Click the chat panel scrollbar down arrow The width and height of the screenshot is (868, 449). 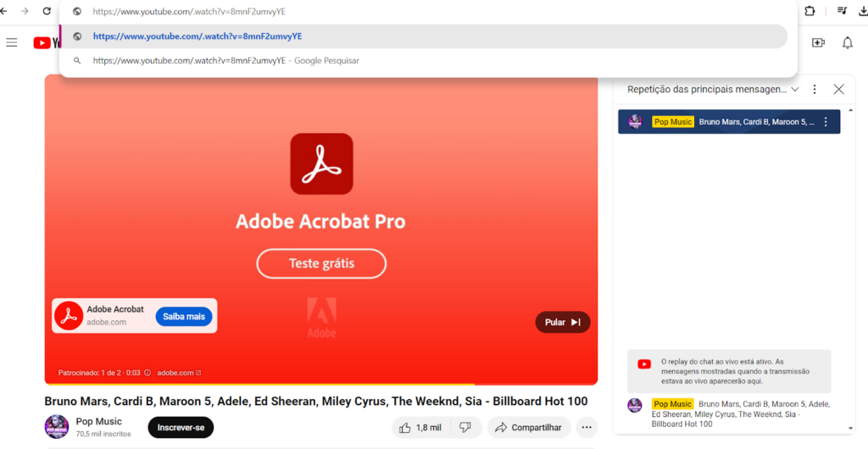tap(851, 429)
